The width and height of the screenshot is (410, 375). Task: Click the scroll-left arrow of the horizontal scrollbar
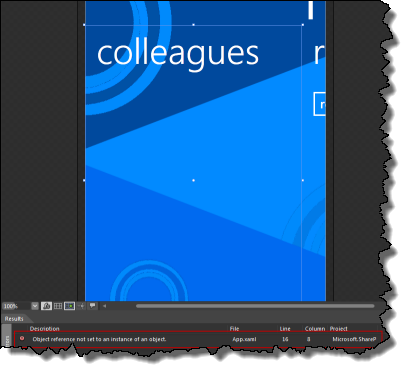tap(104, 306)
